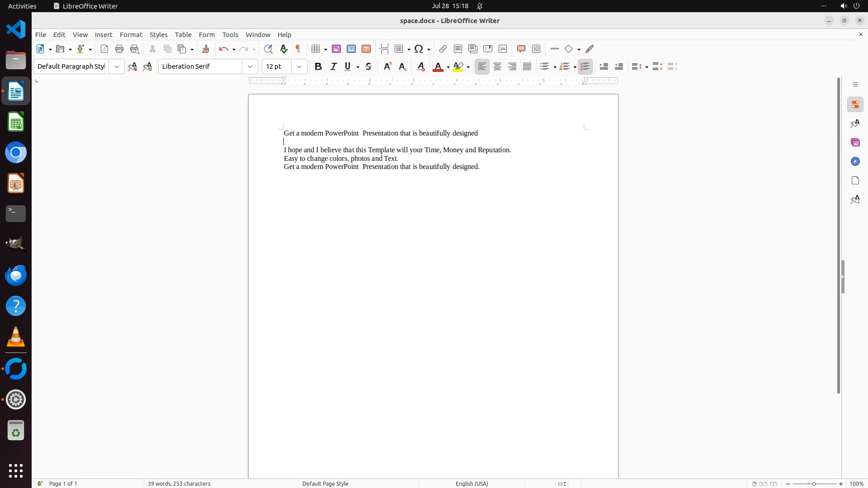Insert a special character (Omega icon)
868x488 pixels.
tap(419, 49)
